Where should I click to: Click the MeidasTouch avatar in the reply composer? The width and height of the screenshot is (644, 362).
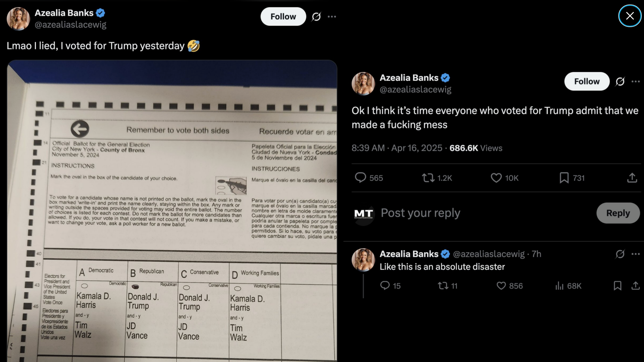[x=363, y=213]
